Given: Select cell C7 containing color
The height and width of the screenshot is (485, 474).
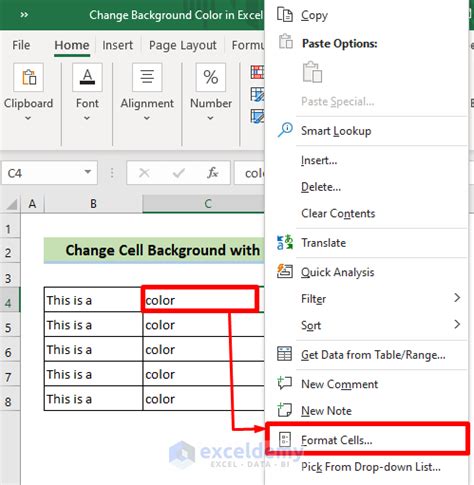Looking at the screenshot, I should tap(204, 374).
